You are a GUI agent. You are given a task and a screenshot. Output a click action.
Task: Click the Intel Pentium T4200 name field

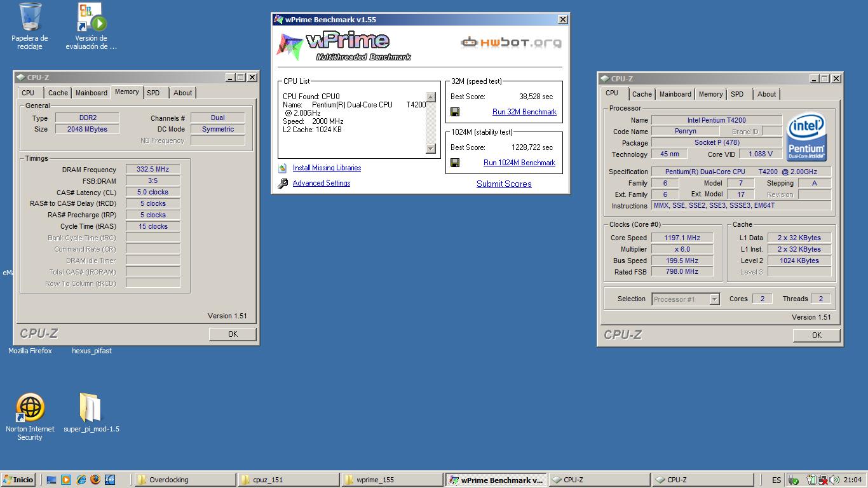point(717,120)
